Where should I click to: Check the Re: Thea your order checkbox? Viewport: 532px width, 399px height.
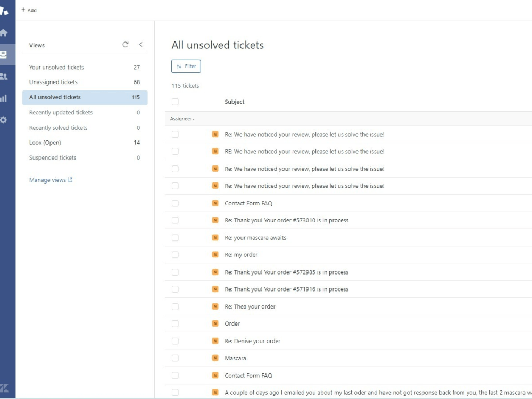point(175,306)
